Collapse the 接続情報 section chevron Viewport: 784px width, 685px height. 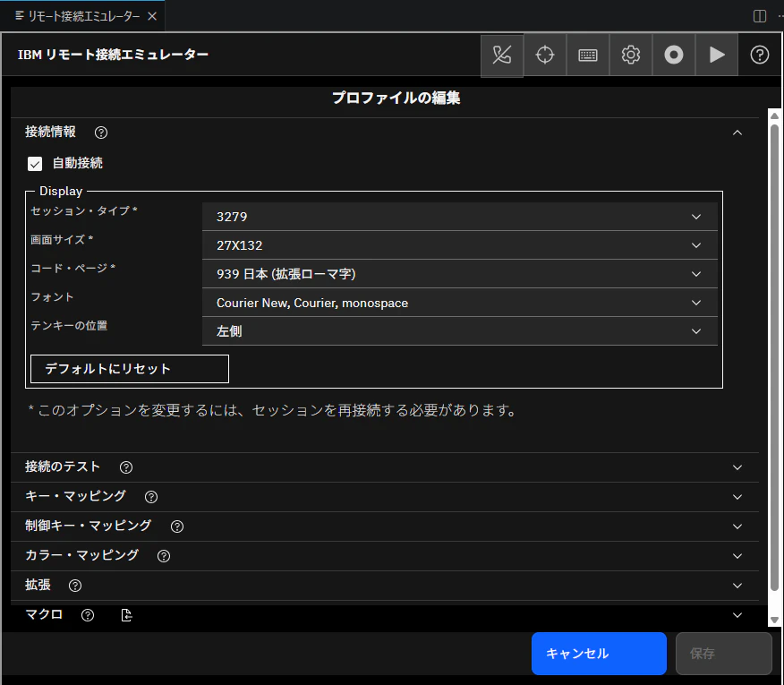click(737, 133)
